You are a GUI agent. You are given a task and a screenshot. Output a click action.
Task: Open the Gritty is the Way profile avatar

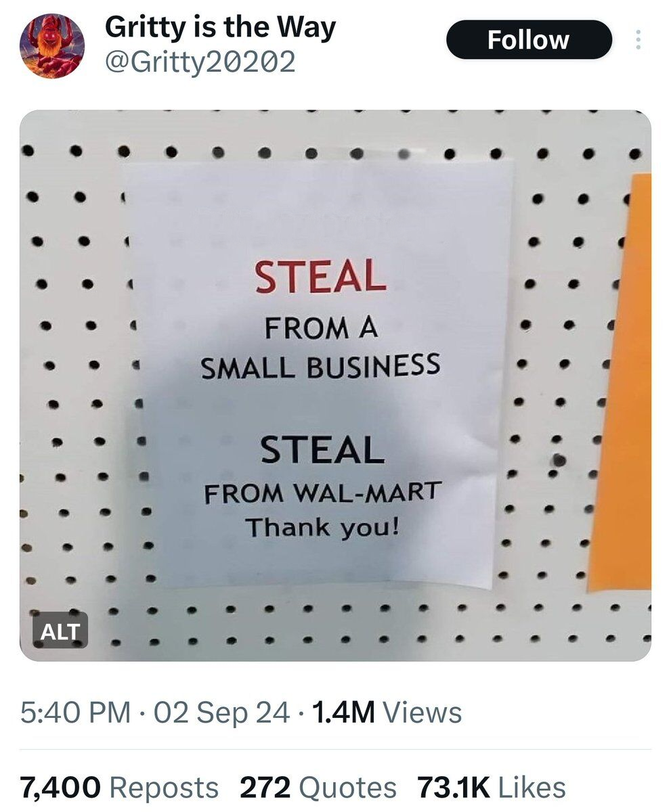point(52,47)
